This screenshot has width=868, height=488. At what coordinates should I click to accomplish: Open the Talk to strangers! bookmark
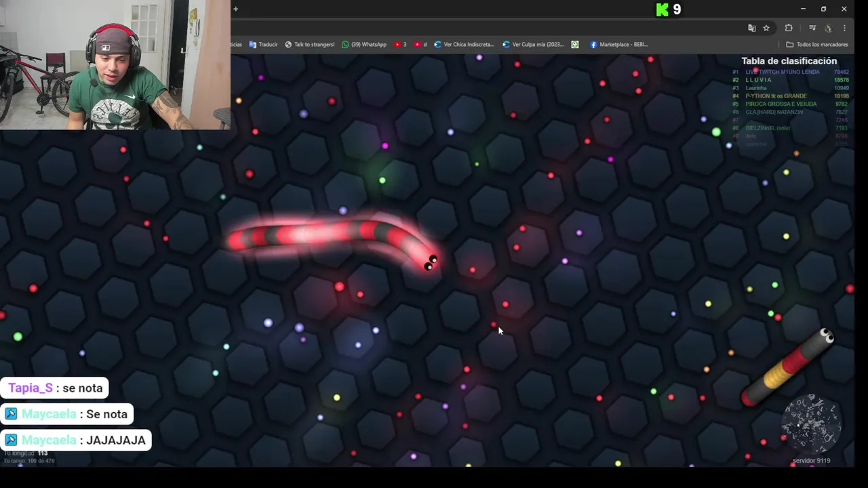[309, 45]
